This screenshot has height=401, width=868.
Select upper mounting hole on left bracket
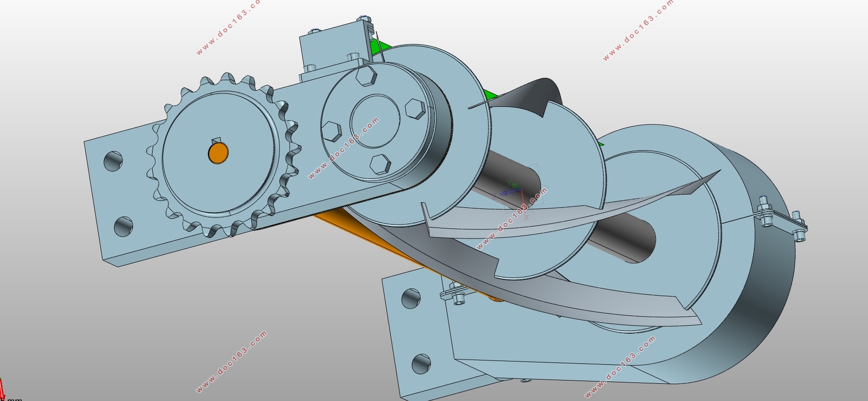[113, 161]
